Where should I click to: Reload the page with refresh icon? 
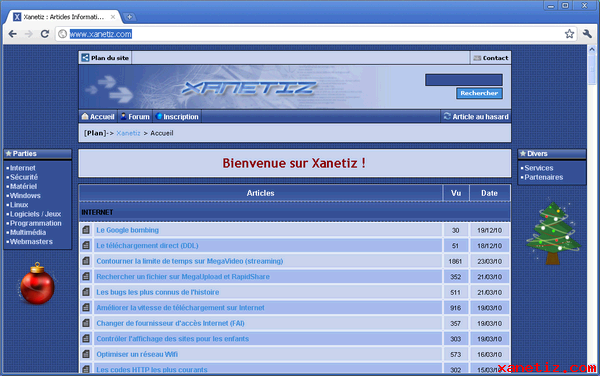coord(45,34)
